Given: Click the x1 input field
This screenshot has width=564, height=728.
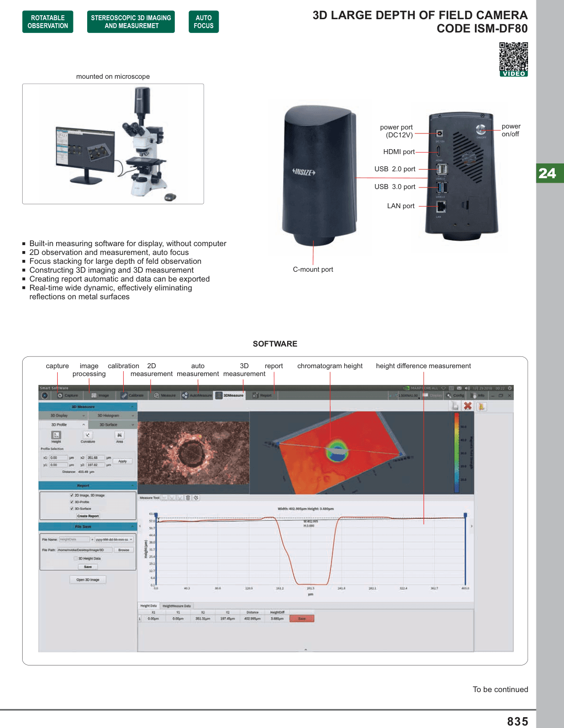Looking at the screenshot, I should pos(58,458).
